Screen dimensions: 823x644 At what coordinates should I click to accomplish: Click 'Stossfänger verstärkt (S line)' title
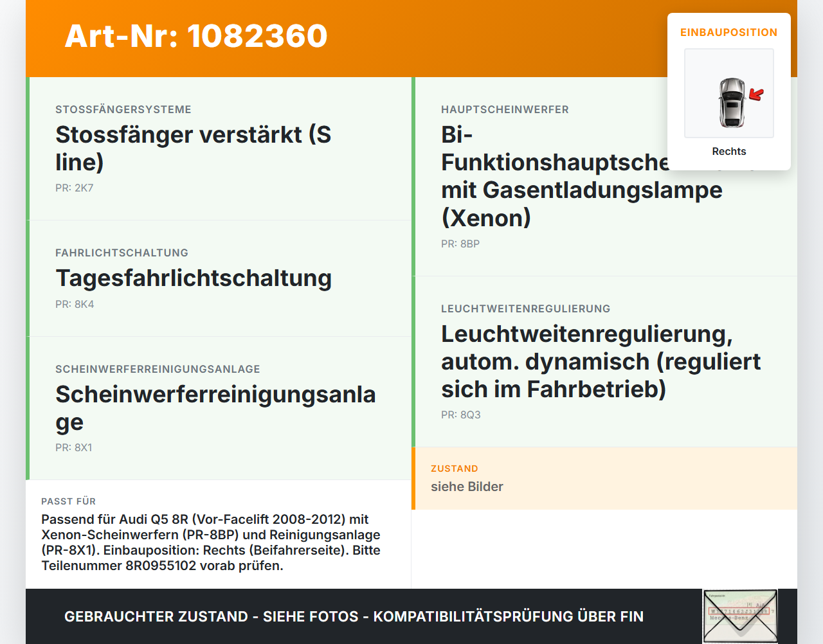pos(194,148)
